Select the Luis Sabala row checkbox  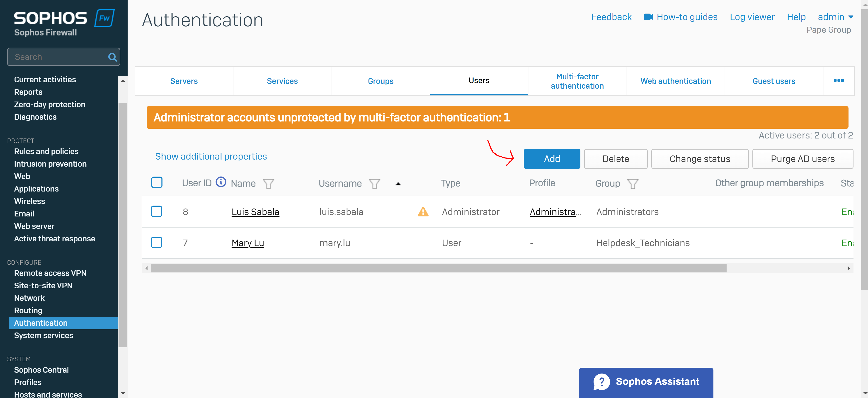156,211
